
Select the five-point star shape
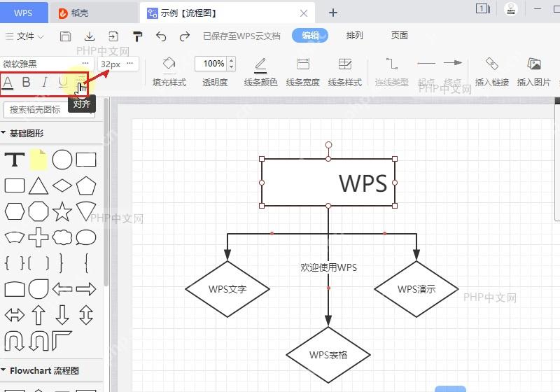tap(62, 211)
